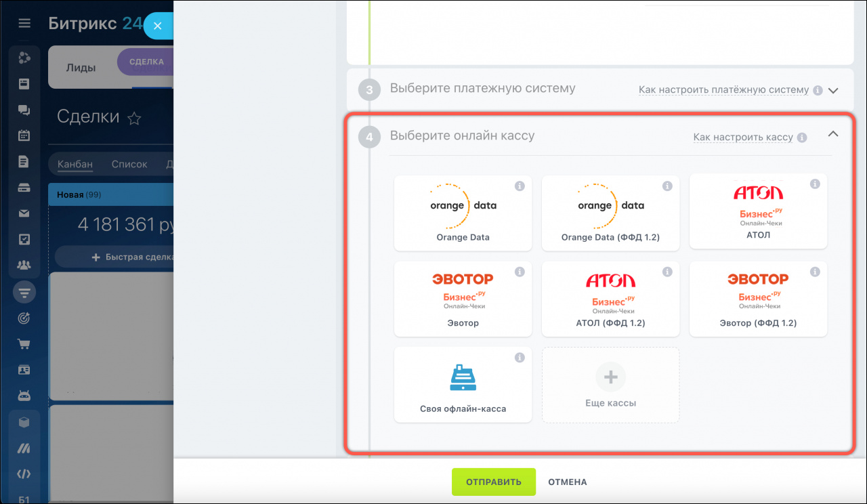This screenshot has width=867, height=504.
Task: Open the calendar icon in sidebar
Action: [24, 135]
